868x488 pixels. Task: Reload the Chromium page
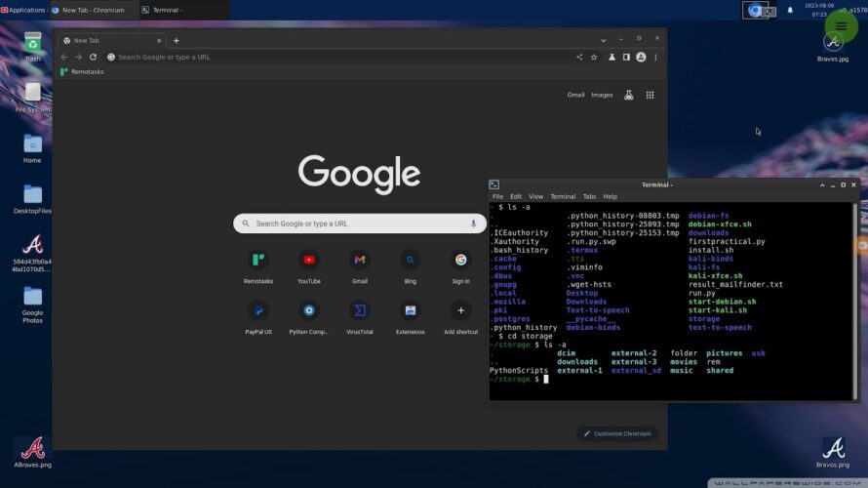93,57
